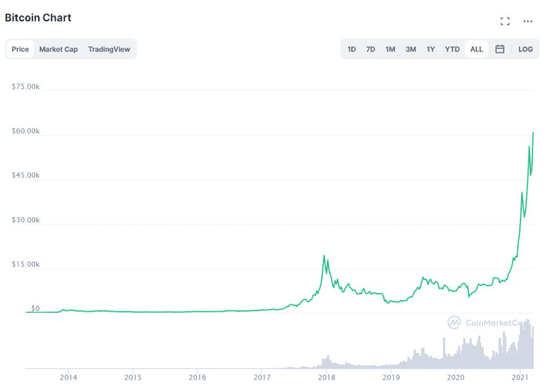This screenshot has height=392, width=551.
Task: Switch to the TradingView tab
Action: click(x=109, y=49)
